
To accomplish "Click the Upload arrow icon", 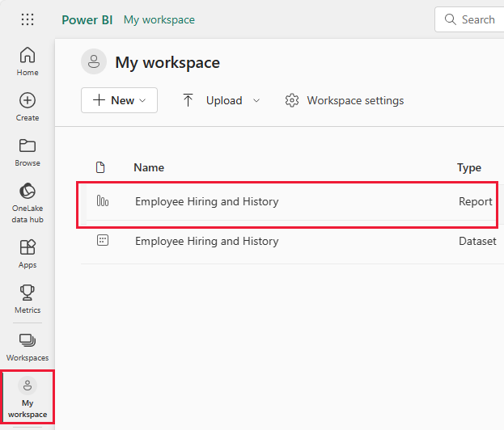I will pyautogui.click(x=188, y=100).
